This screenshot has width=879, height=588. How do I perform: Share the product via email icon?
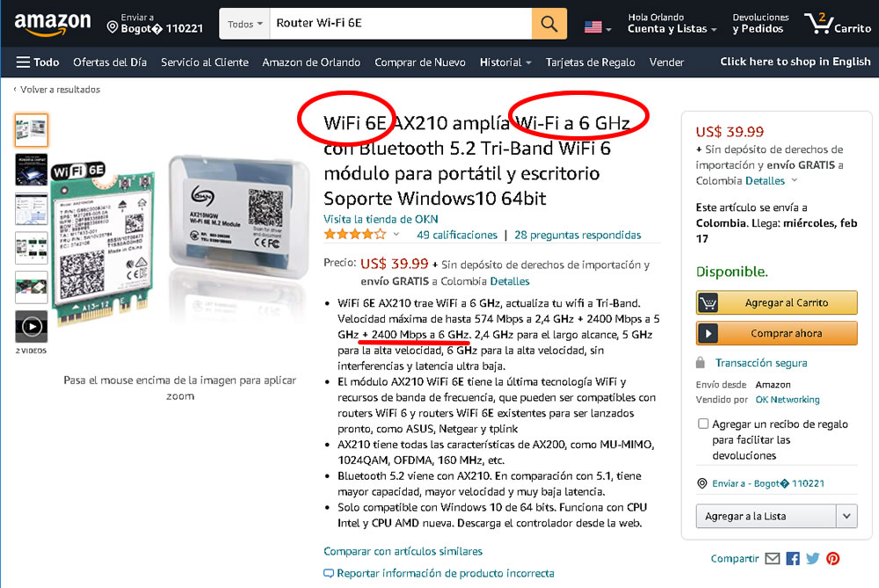(x=773, y=558)
